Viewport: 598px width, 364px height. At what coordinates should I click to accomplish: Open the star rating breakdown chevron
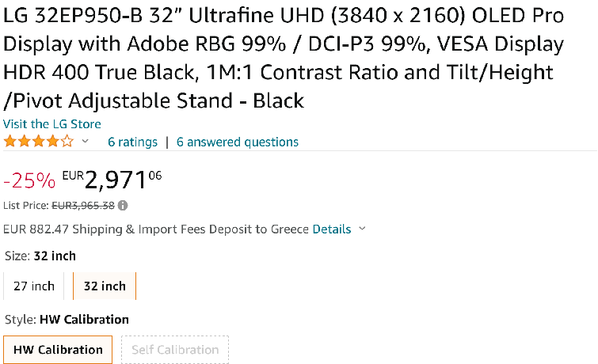pos(85,142)
